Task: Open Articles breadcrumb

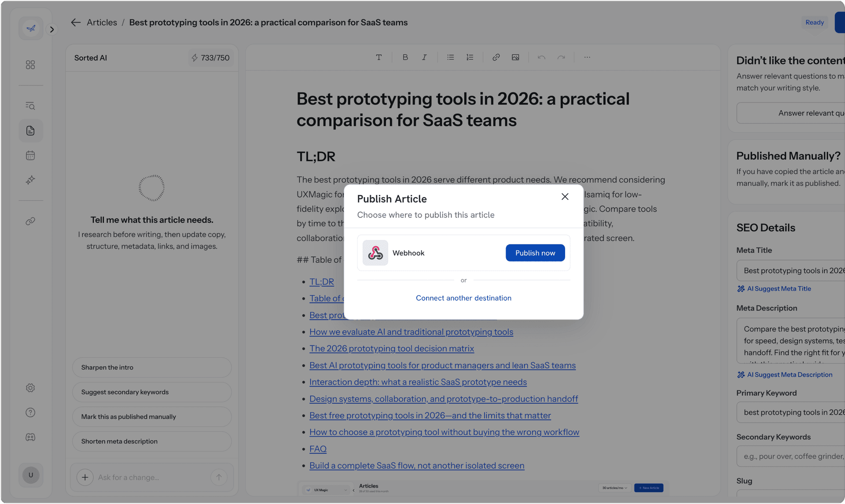Action: click(102, 22)
